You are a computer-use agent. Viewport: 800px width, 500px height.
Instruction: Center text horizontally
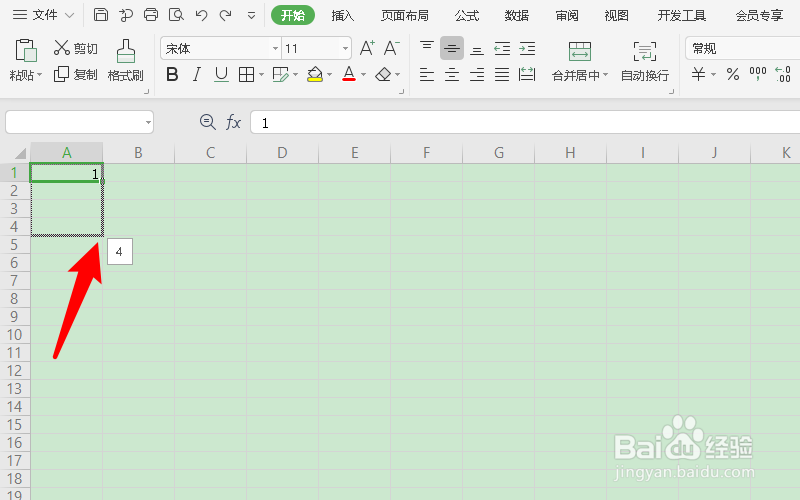pyautogui.click(x=452, y=75)
